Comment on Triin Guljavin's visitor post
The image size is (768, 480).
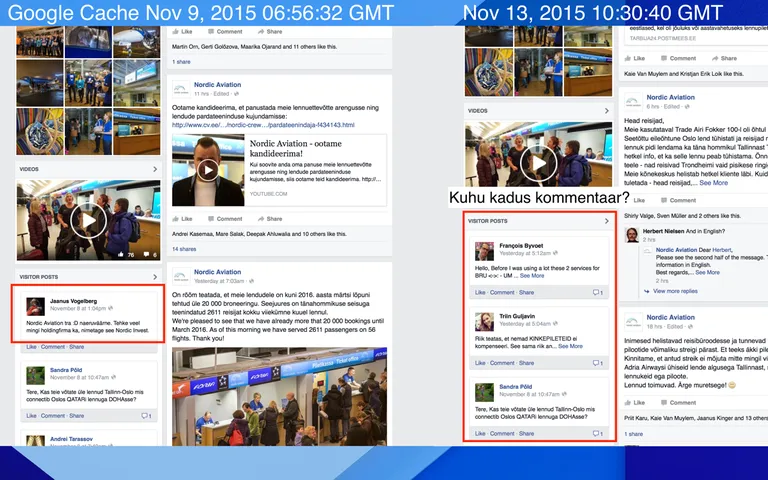[502, 363]
